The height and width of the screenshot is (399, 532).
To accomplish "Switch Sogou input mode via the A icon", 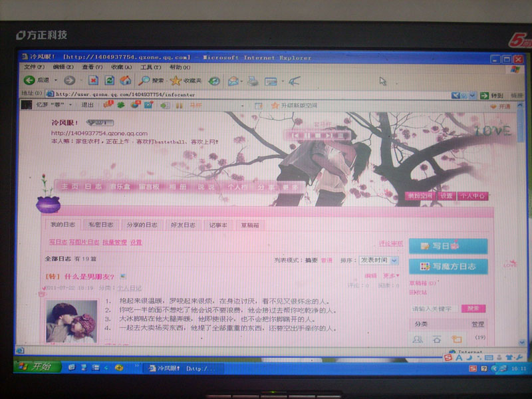I will click(x=459, y=358).
